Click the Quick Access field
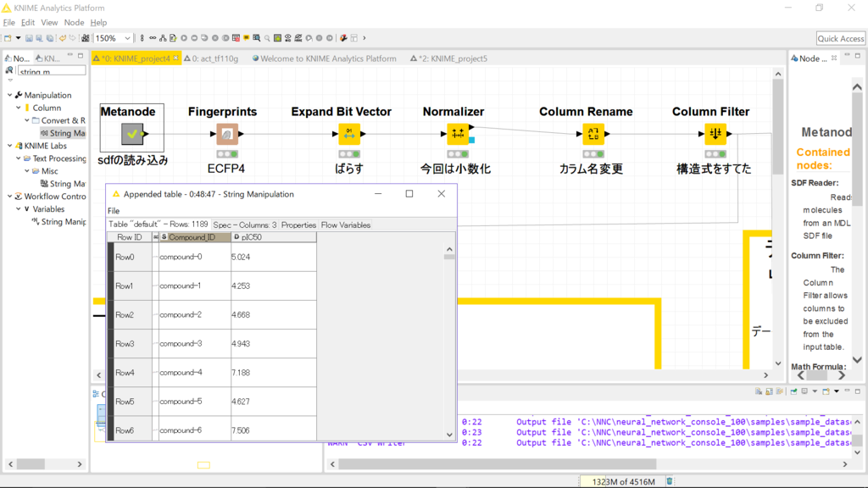The width and height of the screenshot is (868, 488). click(x=840, y=38)
